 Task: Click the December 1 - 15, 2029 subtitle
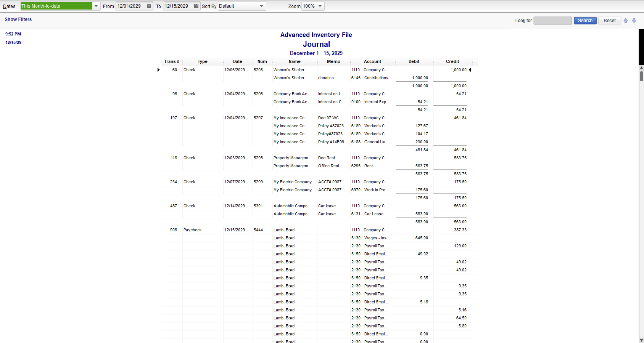[316, 53]
